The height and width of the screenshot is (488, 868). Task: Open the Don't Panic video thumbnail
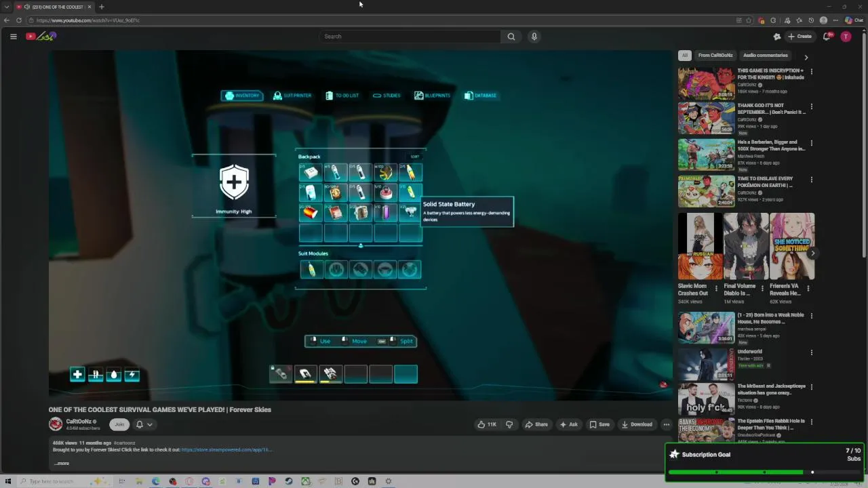click(x=706, y=118)
